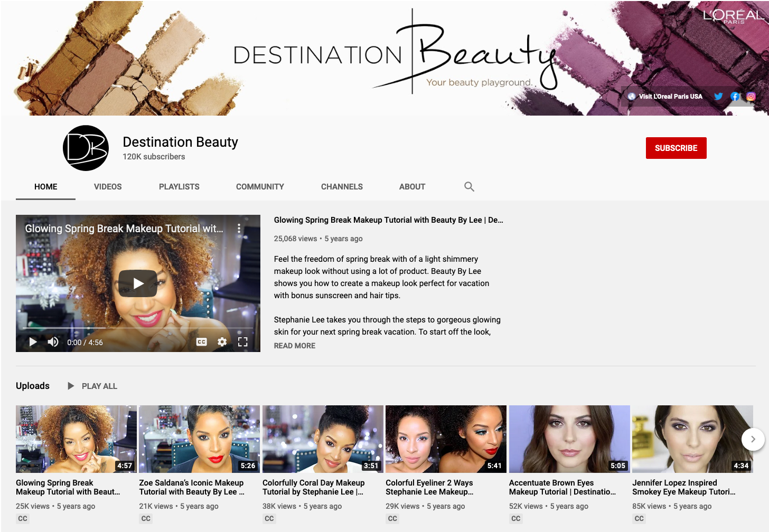Click the Destination Beauty channel avatar
Screen dimensions: 769x532
86,148
